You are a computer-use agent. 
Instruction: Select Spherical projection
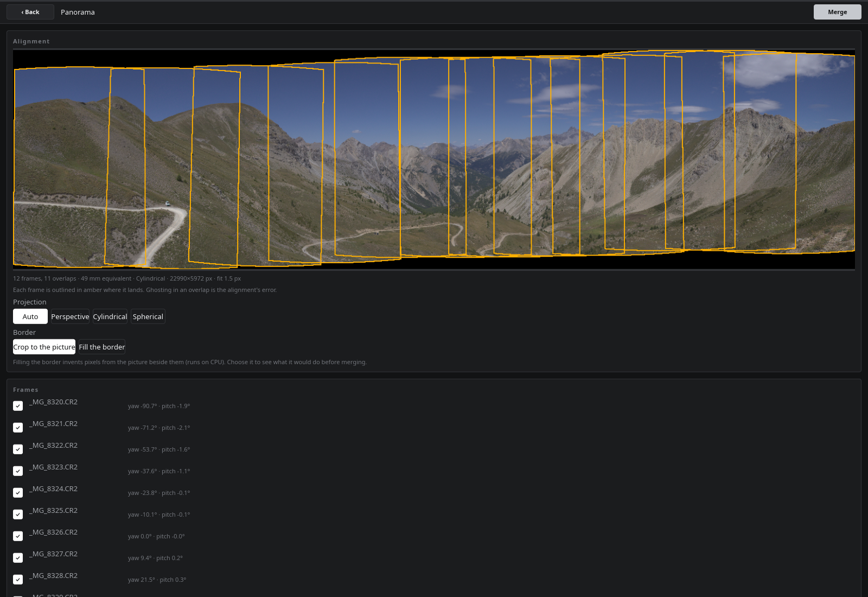pos(148,316)
